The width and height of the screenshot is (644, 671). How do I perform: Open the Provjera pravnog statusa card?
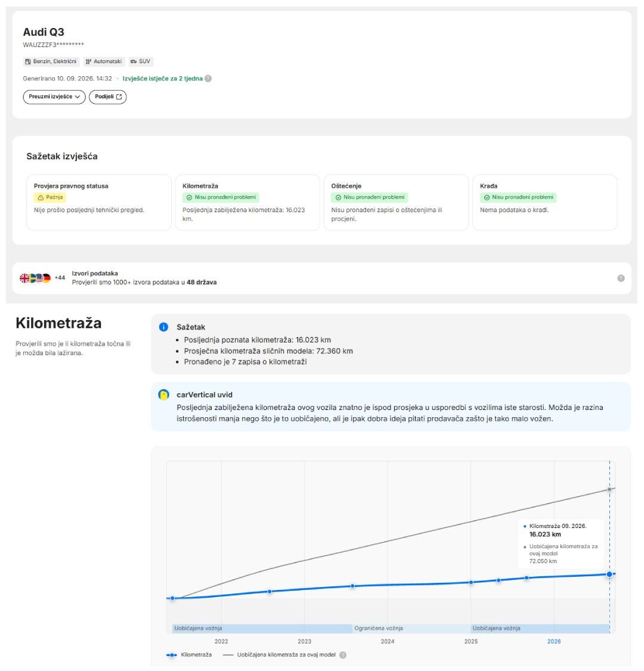[x=99, y=203]
